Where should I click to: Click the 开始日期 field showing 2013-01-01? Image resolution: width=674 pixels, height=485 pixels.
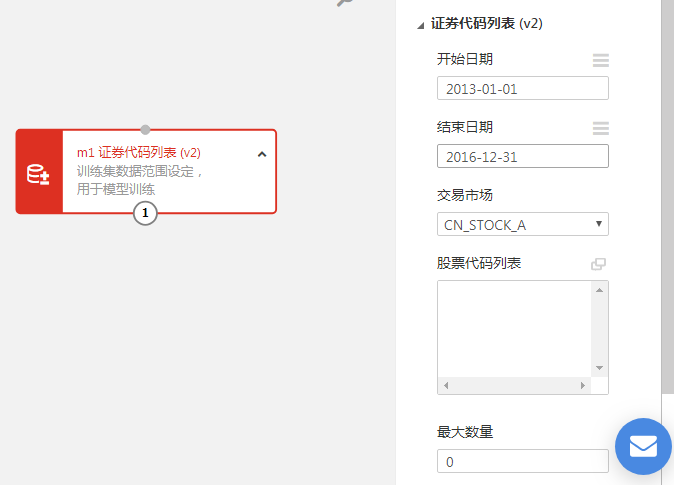[x=523, y=88]
